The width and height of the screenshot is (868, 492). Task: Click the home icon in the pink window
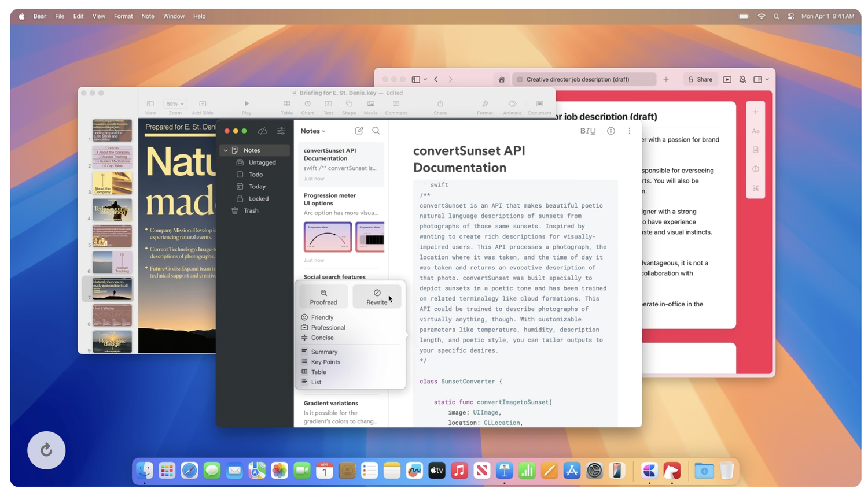pos(502,79)
